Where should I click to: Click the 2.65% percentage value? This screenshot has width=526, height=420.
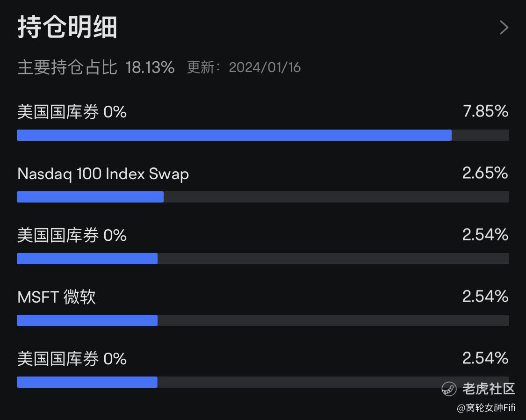click(485, 173)
